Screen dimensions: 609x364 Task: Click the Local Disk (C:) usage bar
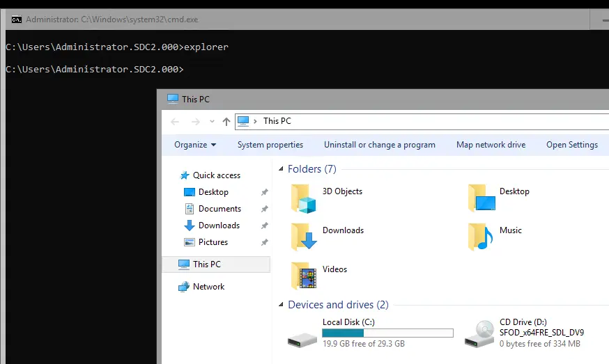[x=387, y=333]
